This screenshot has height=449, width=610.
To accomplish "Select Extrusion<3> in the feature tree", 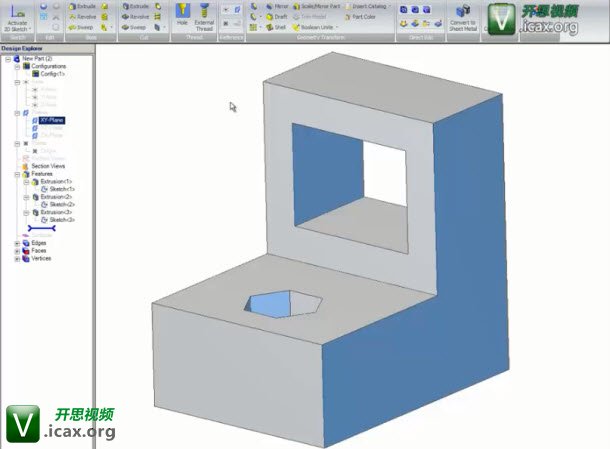I will (56, 212).
